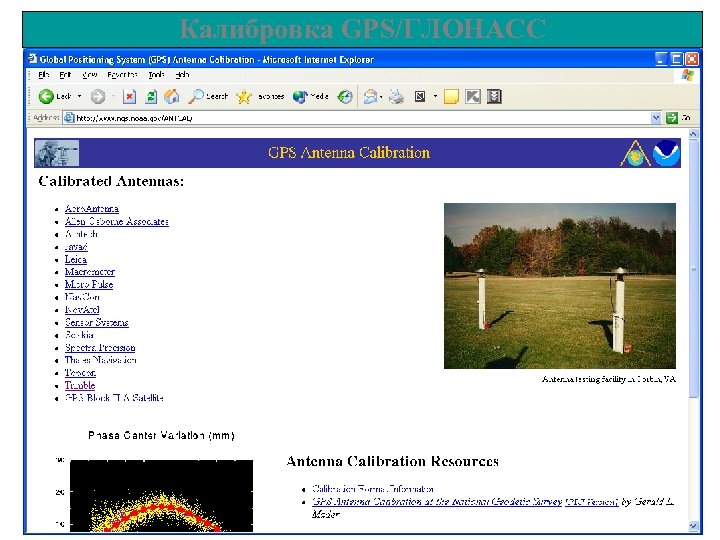
Task: Click the Edit page icon in toolbar
Action: [420, 96]
